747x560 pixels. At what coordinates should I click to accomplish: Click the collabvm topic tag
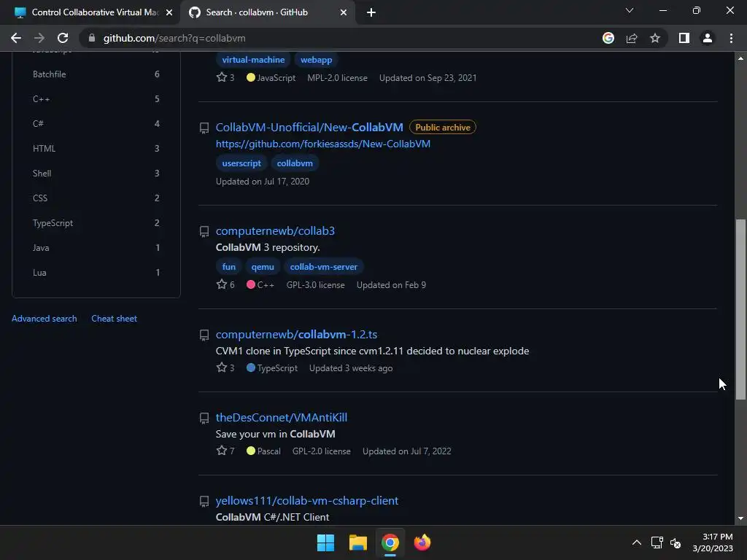[x=295, y=163]
